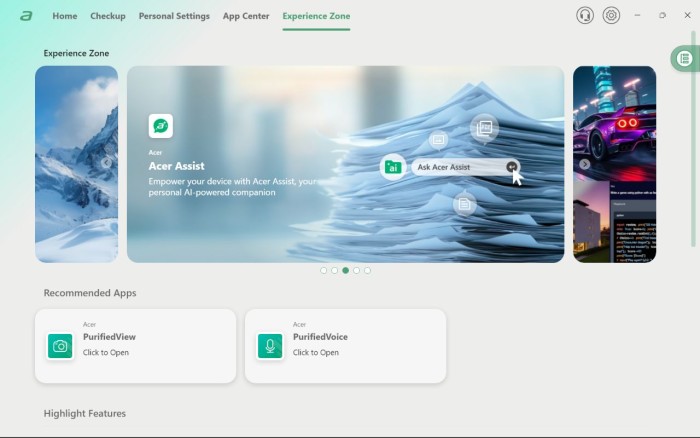700x438 pixels.
Task: Switch to the Checkup tab
Action: (x=108, y=16)
